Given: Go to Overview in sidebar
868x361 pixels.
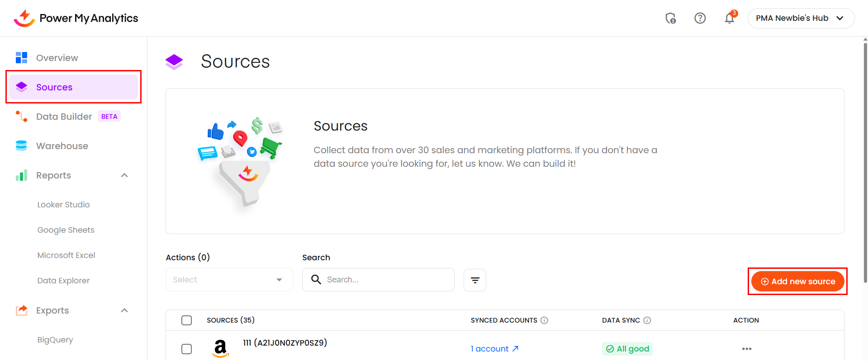Looking at the screenshot, I should pyautogui.click(x=57, y=58).
